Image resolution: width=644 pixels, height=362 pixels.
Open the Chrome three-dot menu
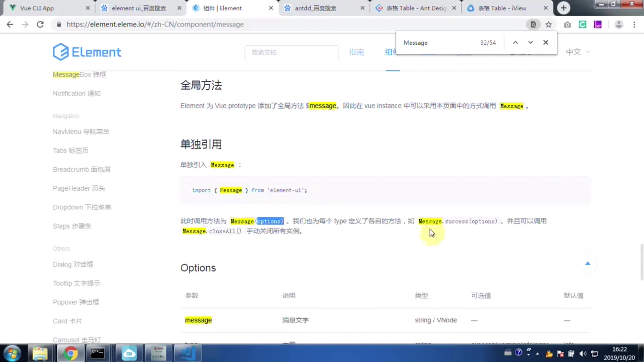click(x=634, y=24)
